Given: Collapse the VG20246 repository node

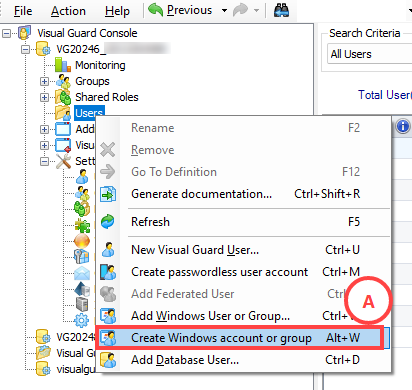Looking at the screenshot, I should point(25,49).
